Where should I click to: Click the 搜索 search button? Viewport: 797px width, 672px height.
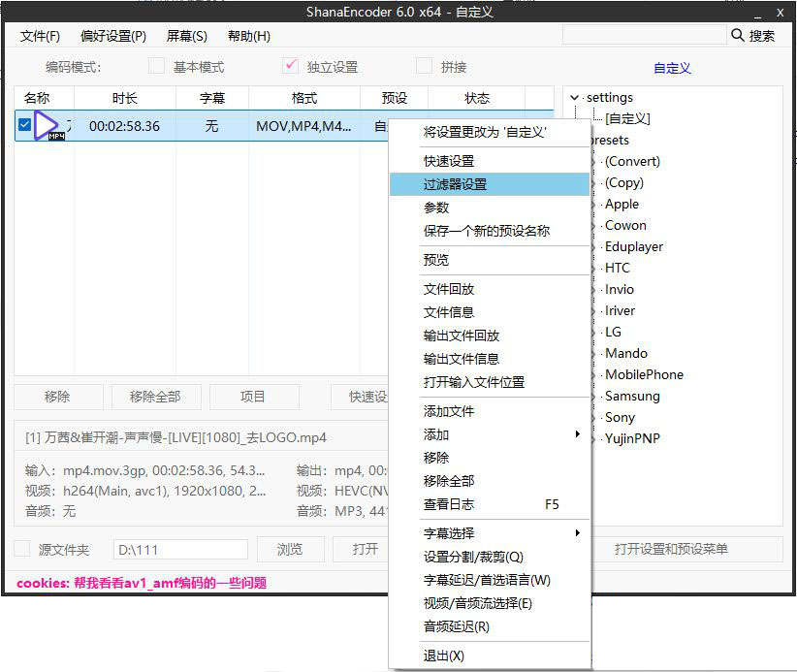(x=761, y=36)
